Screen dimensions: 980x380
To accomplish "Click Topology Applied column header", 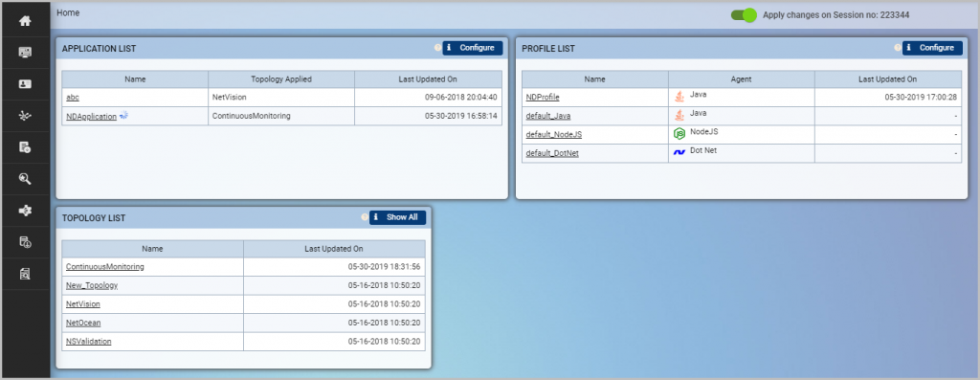I will coord(281,79).
